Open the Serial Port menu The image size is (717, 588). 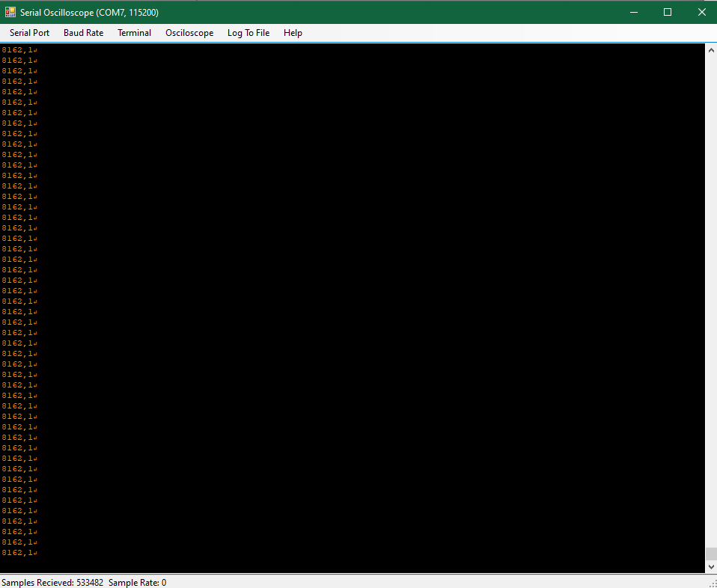coord(29,33)
